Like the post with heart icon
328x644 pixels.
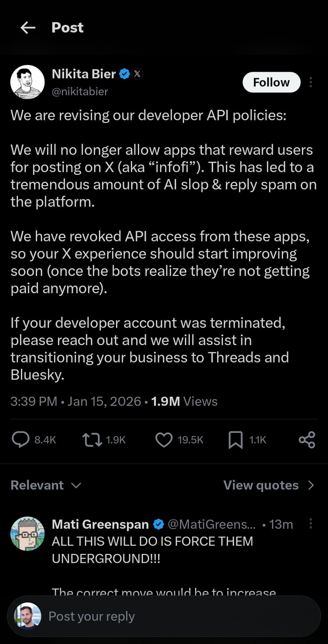[164, 440]
